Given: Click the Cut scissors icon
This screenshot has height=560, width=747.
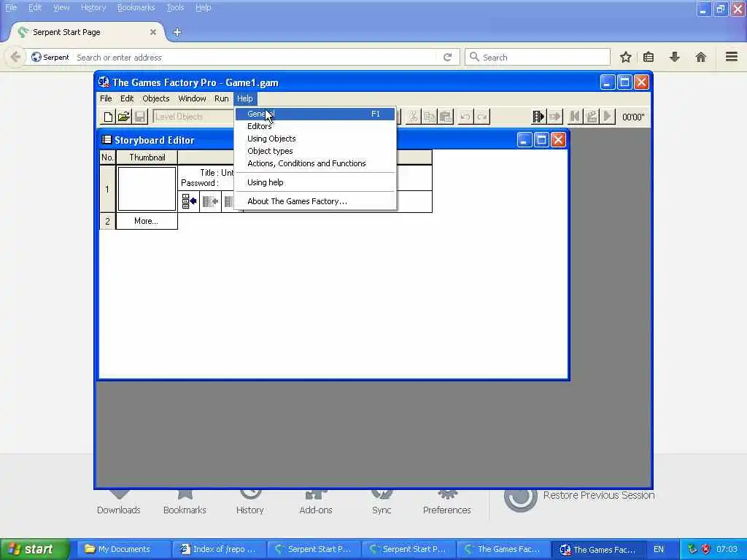Looking at the screenshot, I should tap(414, 117).
